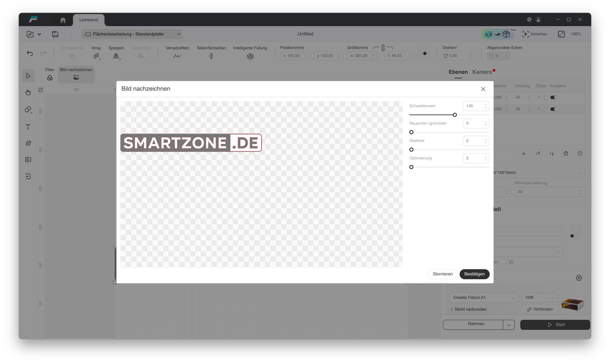610x364 pixels.
Task: Open the settings gear in title bar
Action: 529,19
